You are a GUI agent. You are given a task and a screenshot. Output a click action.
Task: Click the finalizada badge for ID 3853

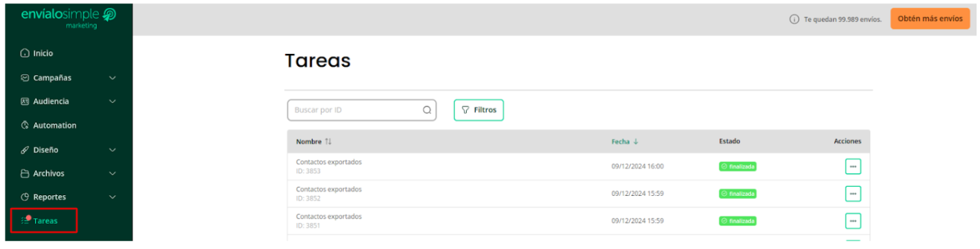coord(738,166)
